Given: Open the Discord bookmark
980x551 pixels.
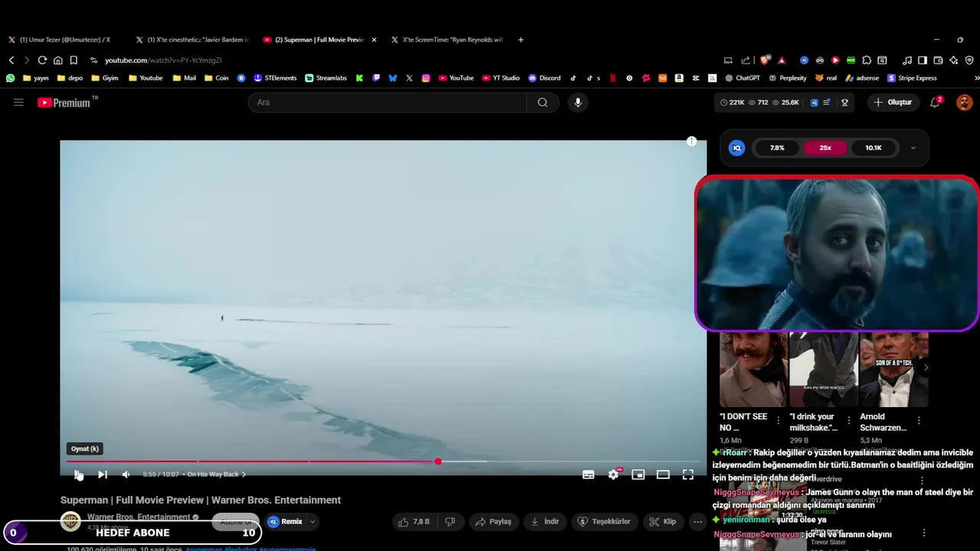Looking at the screenshot, I should (544, 78).
